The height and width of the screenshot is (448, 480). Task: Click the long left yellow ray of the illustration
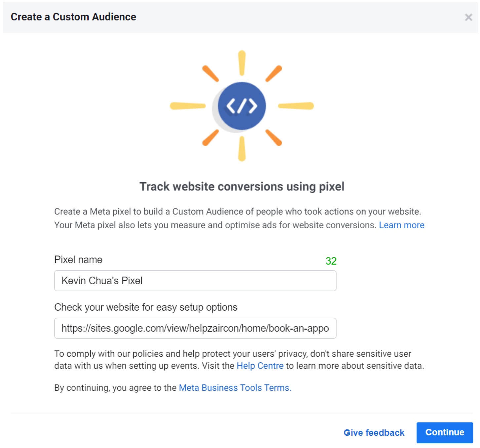(x=188, y=106)
